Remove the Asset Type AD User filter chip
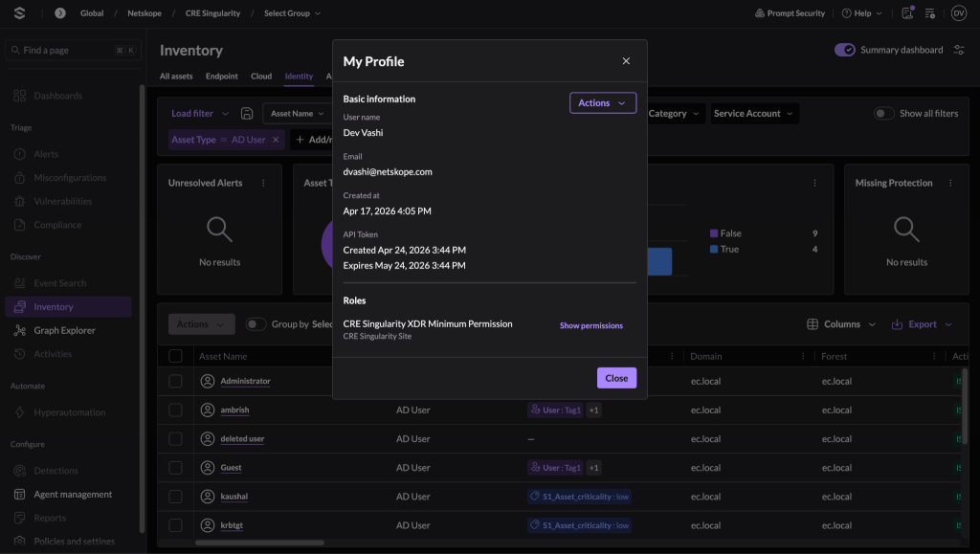 [x=276, y=140]
